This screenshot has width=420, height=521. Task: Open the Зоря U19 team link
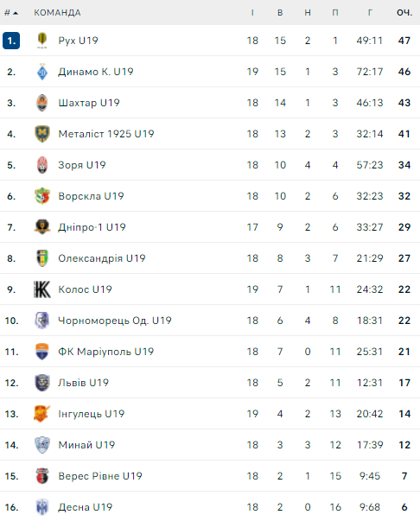click(82, 165)
